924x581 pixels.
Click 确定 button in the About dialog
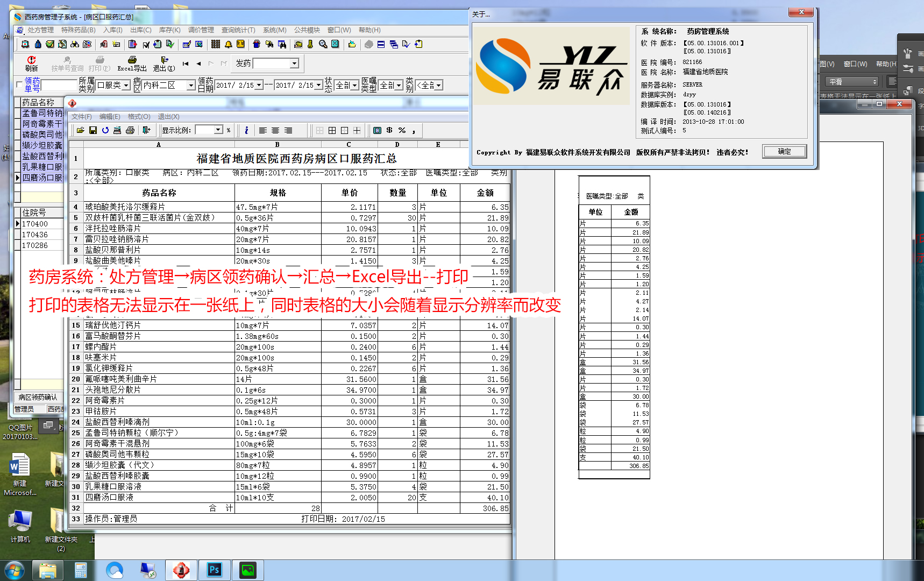pos(784,152)
